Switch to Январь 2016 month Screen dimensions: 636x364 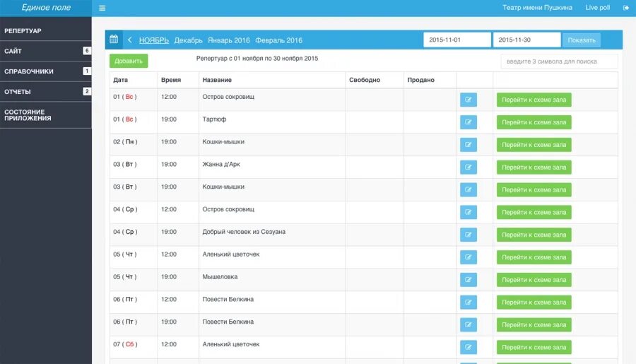click(229, 40)
